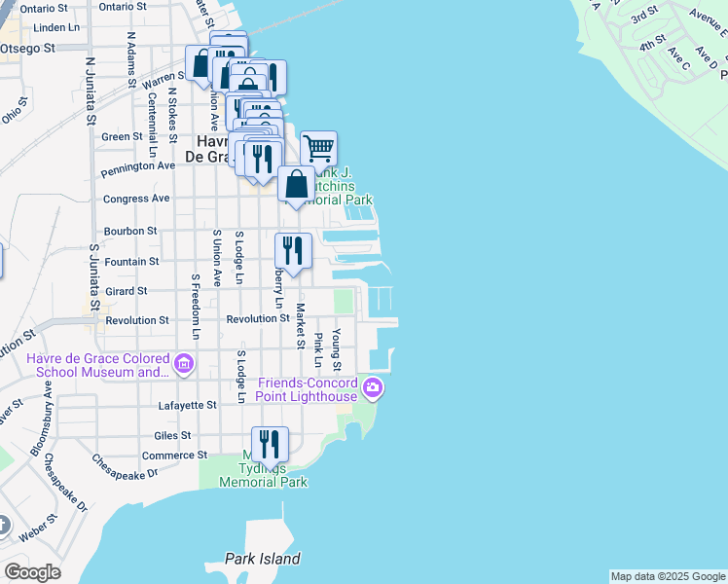Click the Young St label
This screenshot has width=728, height=584.
click(x=337, y=349)
